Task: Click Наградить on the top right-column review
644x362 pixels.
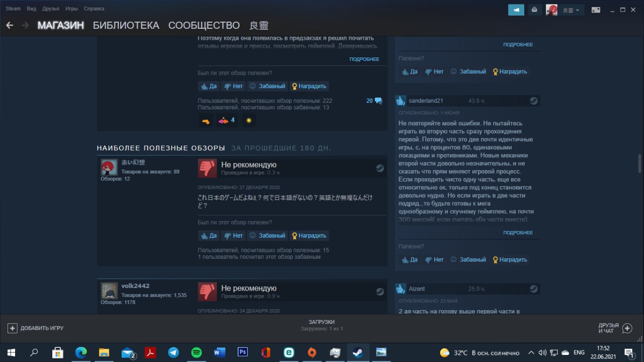Action: click(510, 71)
